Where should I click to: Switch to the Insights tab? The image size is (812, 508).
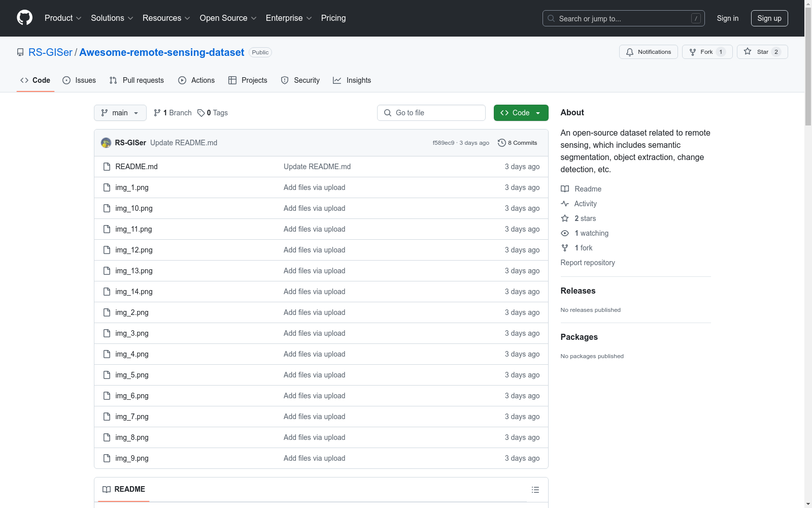tap(352, 80)
